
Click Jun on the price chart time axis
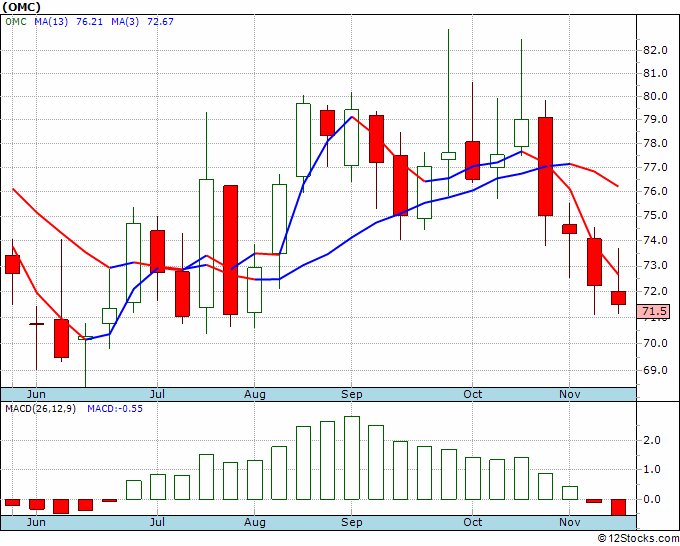(36, 394)
